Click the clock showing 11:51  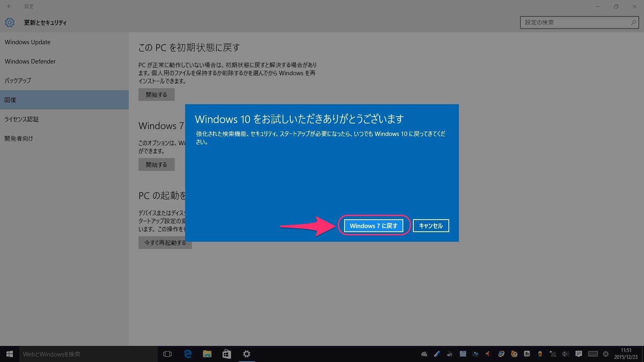point(626,354)
